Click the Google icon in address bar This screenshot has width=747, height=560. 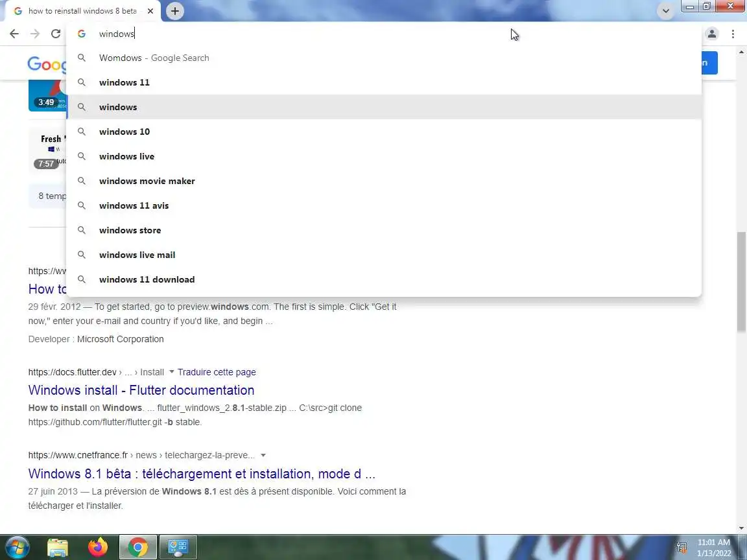[x=82, y=34]
